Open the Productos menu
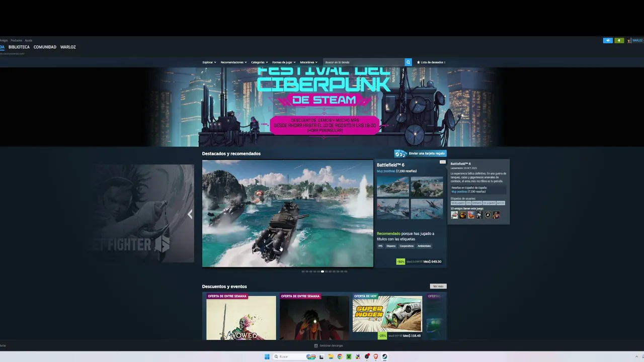 tap(16, 40)
